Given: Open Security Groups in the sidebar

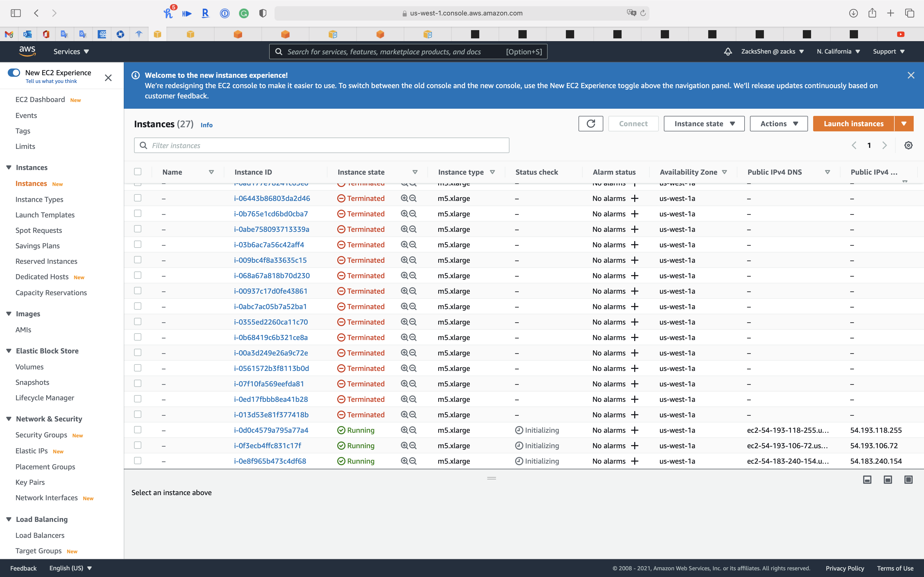Looking at the screenshot, I should pos(41,435).
